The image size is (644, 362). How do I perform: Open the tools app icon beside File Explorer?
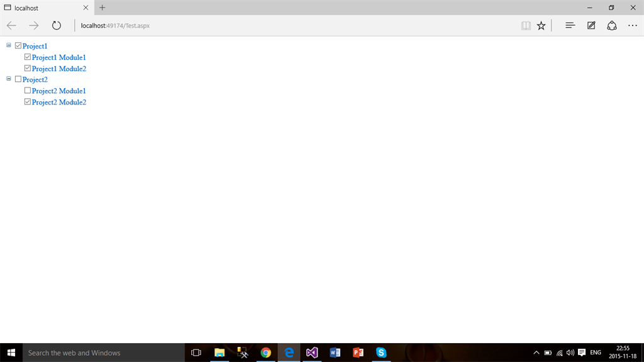[243, 353]
